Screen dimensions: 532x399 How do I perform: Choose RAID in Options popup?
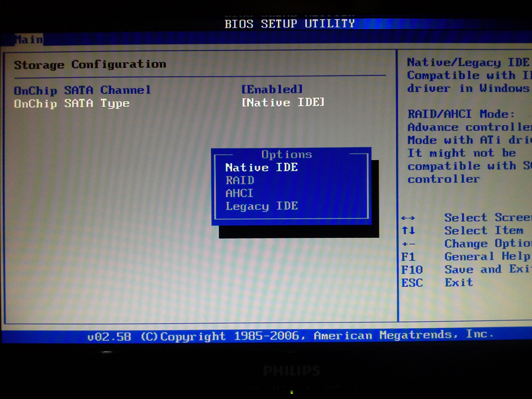240,180
